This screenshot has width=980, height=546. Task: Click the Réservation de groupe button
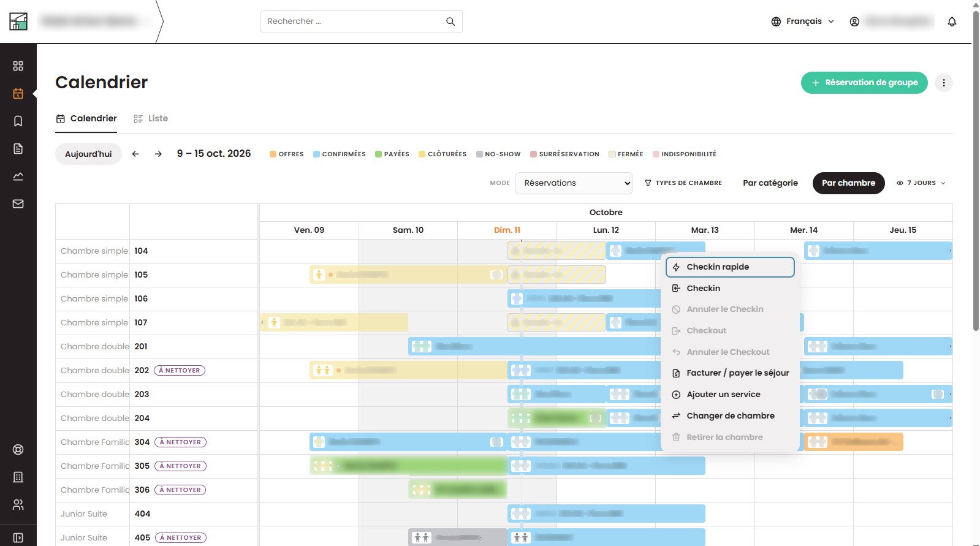[864, 83]
